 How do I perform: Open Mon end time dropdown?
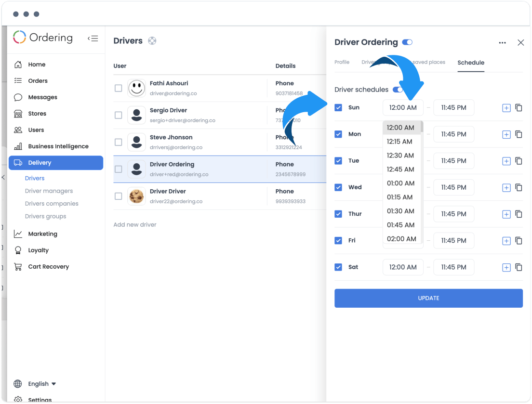click(454, 134)
